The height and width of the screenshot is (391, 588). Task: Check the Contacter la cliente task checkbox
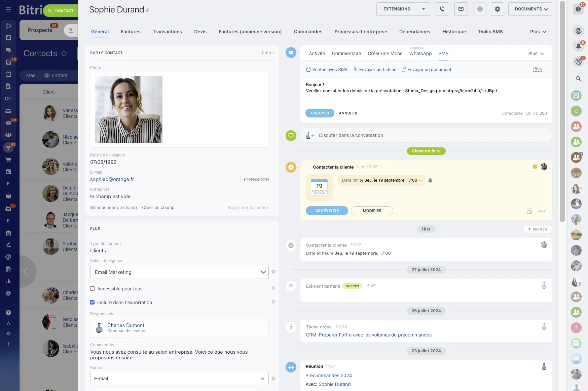click(x=308, y=167)
